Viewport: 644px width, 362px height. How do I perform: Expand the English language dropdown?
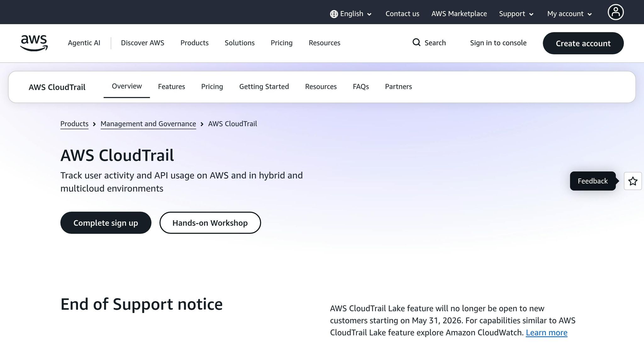(352, 14)
